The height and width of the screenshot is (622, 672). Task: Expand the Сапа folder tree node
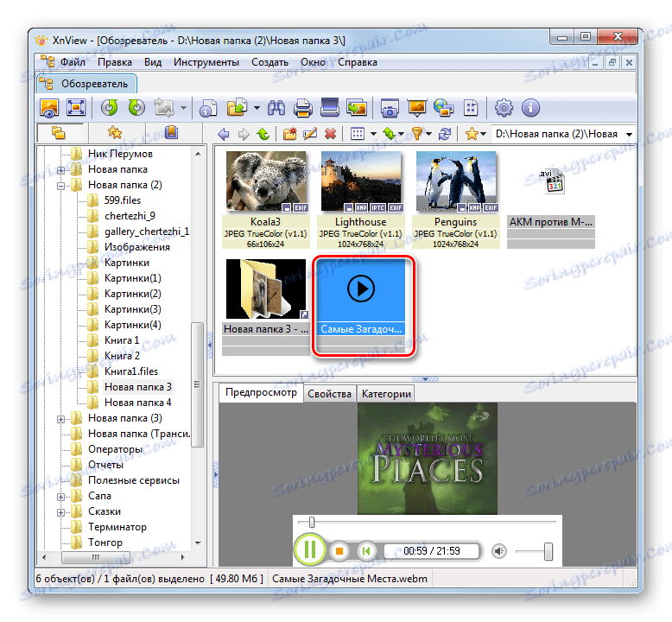coord(60,498)
